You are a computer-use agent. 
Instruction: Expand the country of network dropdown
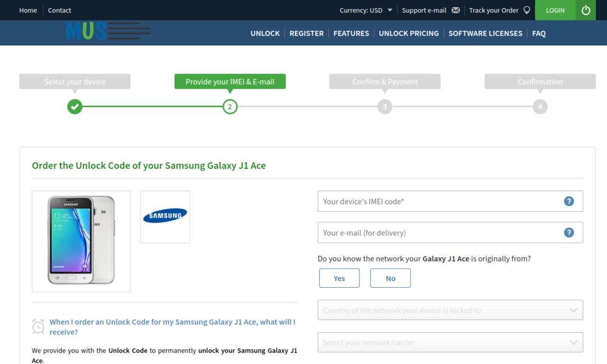pyautogui.click(x=450, y=310)
